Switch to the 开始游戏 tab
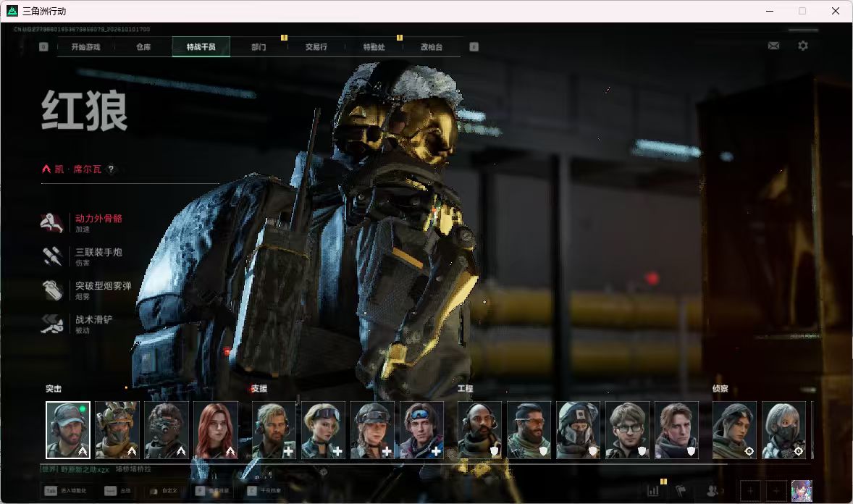The image size is (853, 504). (x=86, y=47)
